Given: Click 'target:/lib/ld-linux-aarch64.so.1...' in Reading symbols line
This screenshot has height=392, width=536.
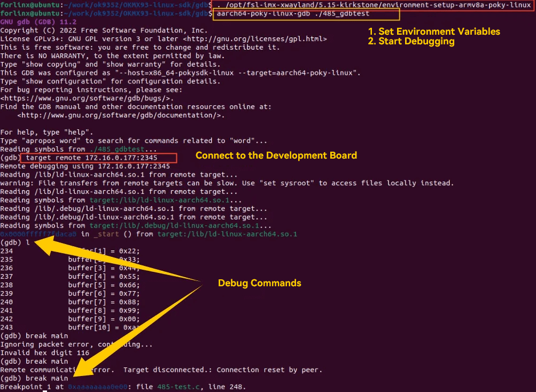Looking at the screenshot, I should pyautogui.click(x=166, y=200).
